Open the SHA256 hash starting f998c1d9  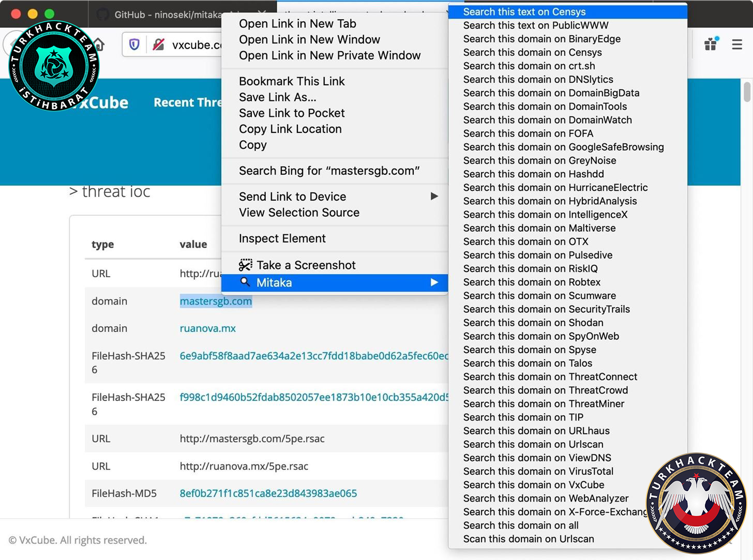click(313, 397)
